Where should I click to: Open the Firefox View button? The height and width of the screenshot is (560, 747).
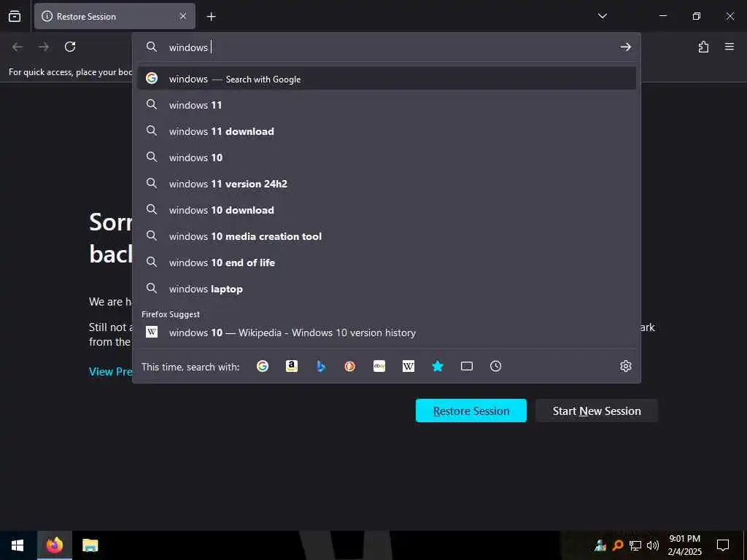15,16
